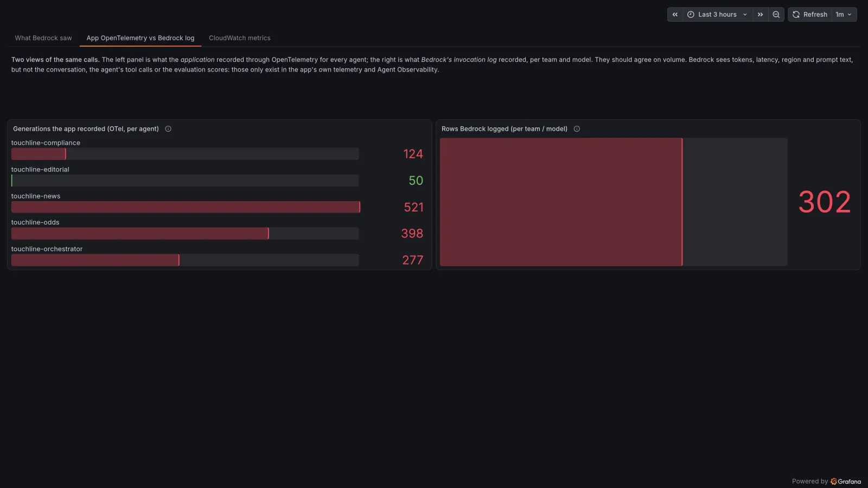Switch to the What Bedrock saw tab
This screenshot has height=488, width=868.
pos(43,38)
